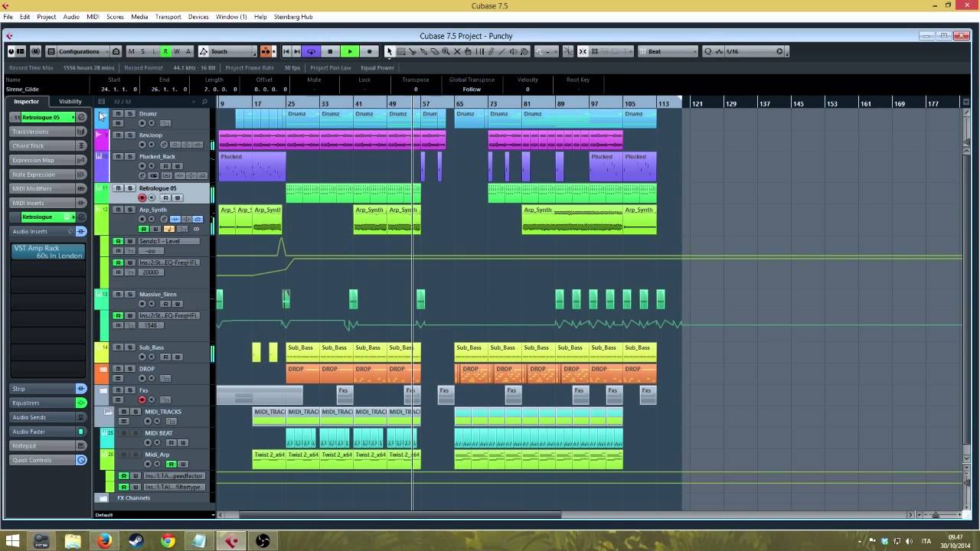Toggle global Read automation R button
980x551 pixels.
165,51
